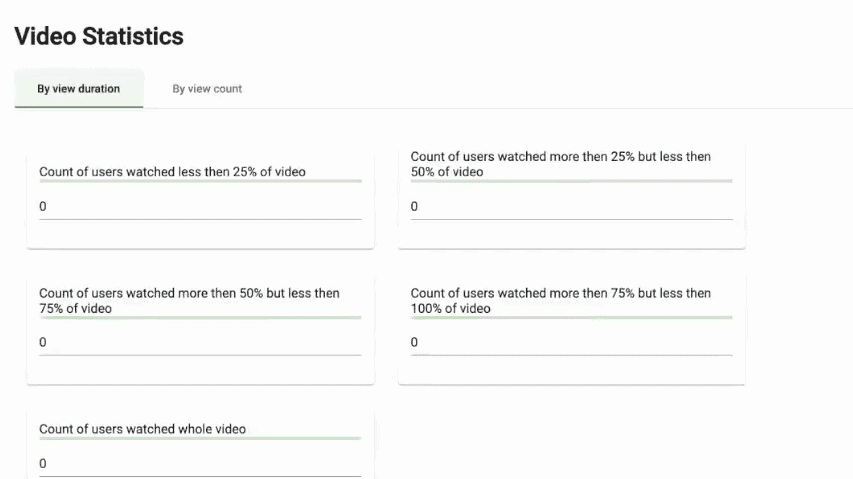Click progress bar under 75%-100% label
This screenshot has height=479, width=853.
(x=571, y=318)
